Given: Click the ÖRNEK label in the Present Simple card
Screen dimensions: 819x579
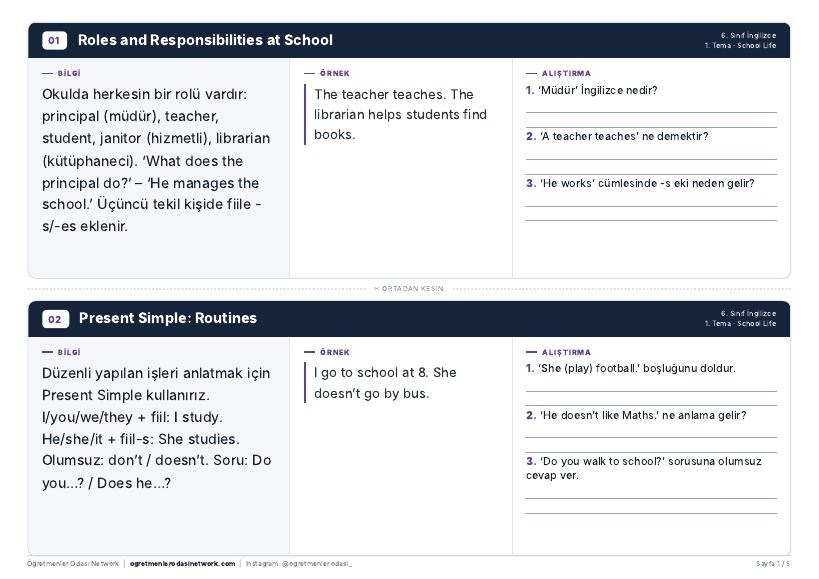Looking at the screenshot, I should point(335,352).
